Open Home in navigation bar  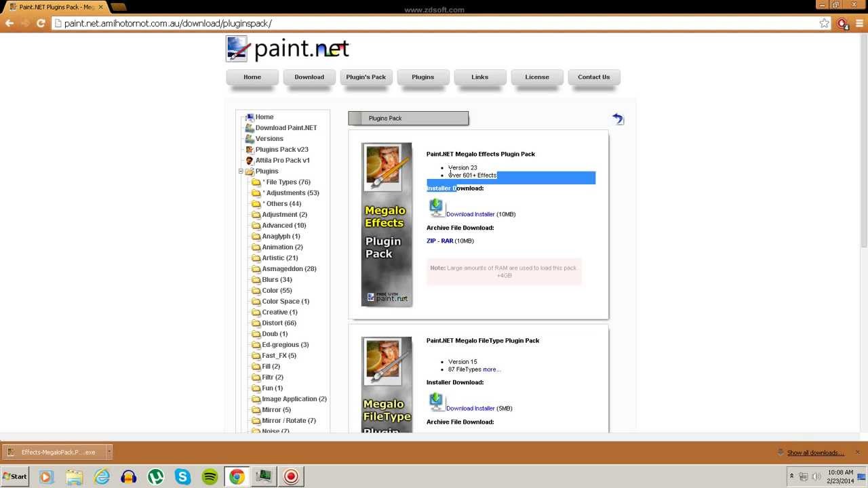pyautogui.click(x=252, y=77)
